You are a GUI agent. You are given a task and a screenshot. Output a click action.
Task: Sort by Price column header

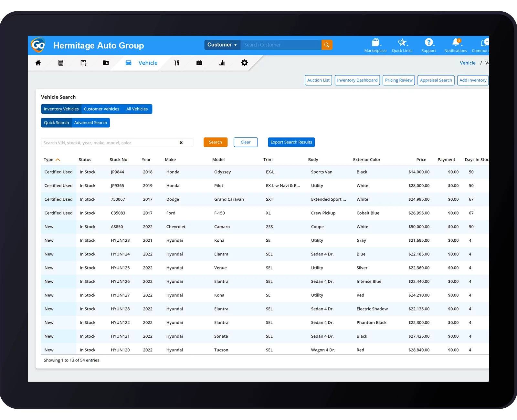point(421,160)
